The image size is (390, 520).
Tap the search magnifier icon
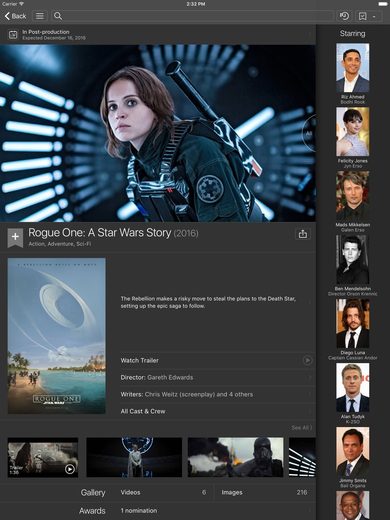(58, 16)
